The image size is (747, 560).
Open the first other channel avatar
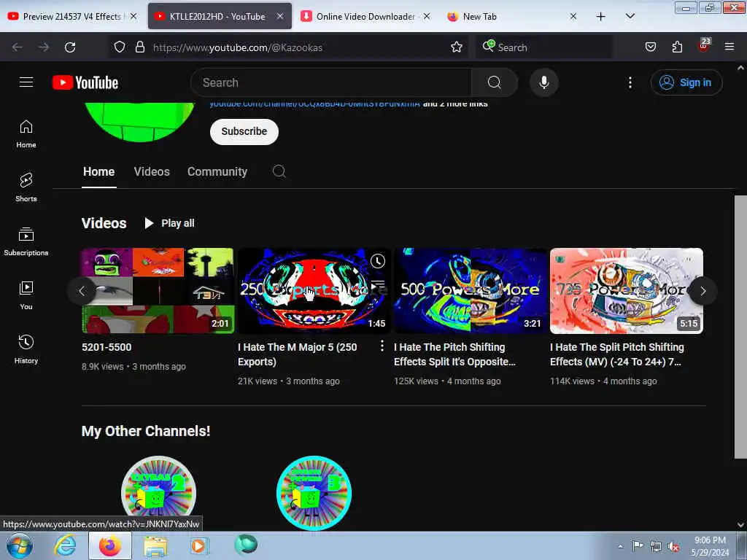[158, 493]
